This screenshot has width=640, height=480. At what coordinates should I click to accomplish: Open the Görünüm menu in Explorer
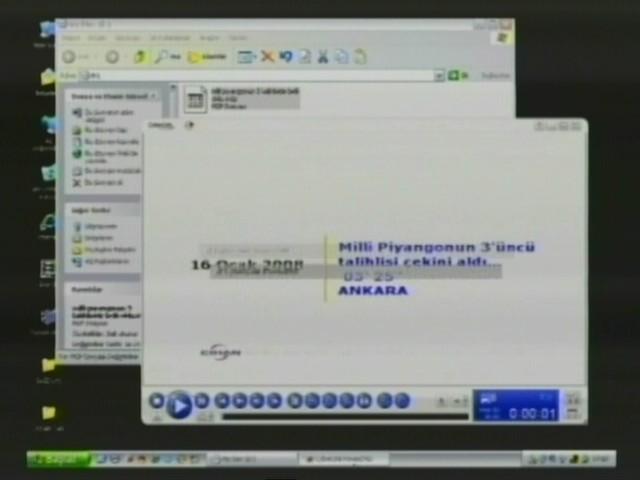pyautogui.click(x=128, y=38)
